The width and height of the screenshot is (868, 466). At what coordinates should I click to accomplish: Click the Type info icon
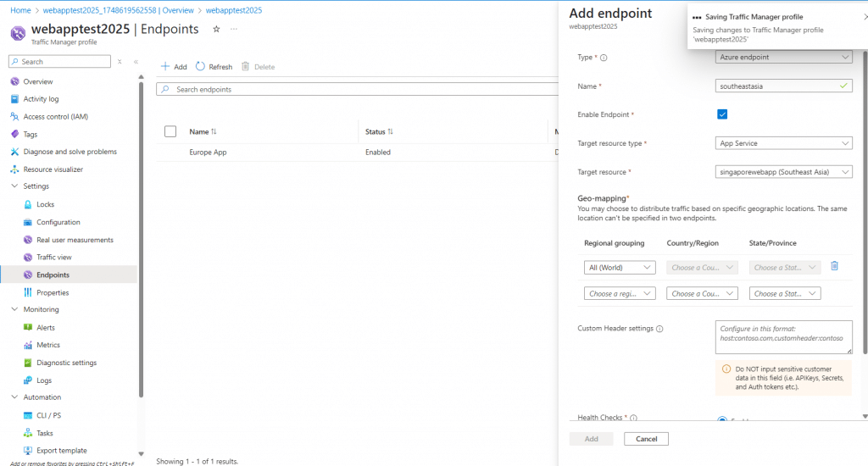604,58
